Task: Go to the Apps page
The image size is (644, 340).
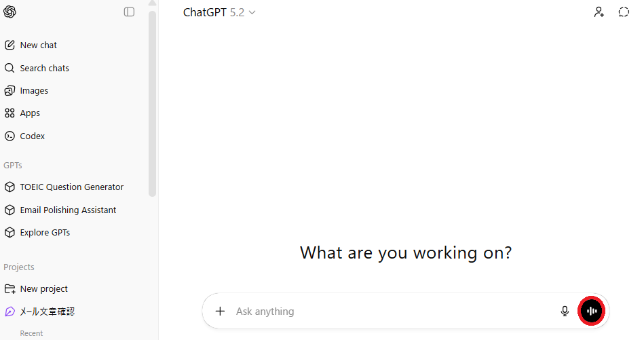Action: click(30, 113)
